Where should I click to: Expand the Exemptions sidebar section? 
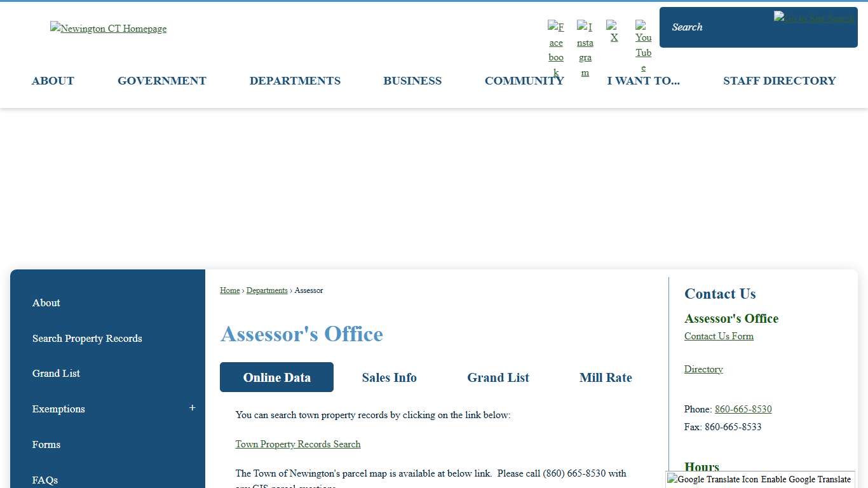pyautogui.click(x=192, y=409)
